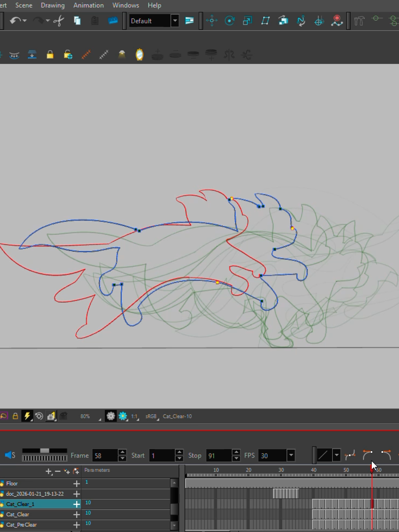Screen dimensions: 399x532
Task: Select the Rotate animation tool
Action: 229,21
